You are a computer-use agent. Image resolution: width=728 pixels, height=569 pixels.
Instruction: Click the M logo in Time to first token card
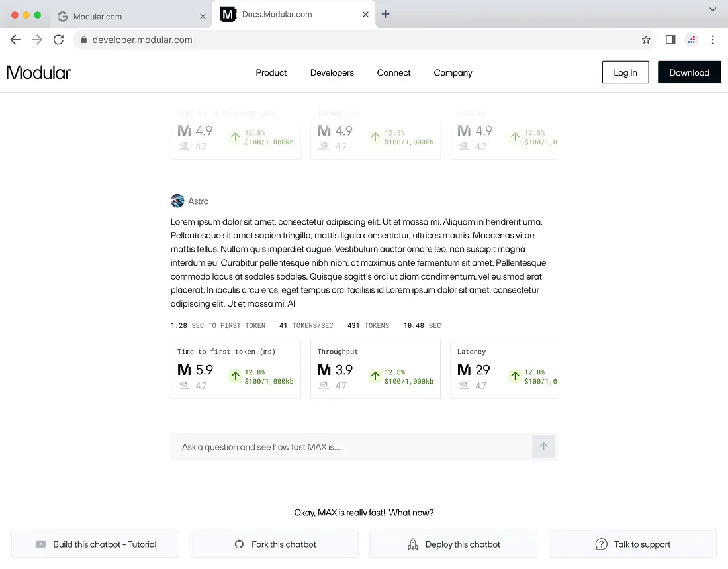coord(184,370)
